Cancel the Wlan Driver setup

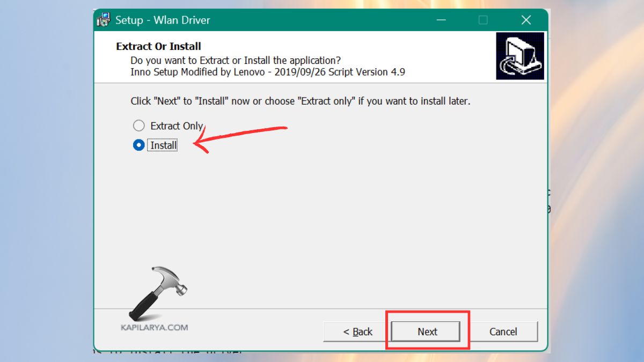pyautogui.click(x=503, y=331)
